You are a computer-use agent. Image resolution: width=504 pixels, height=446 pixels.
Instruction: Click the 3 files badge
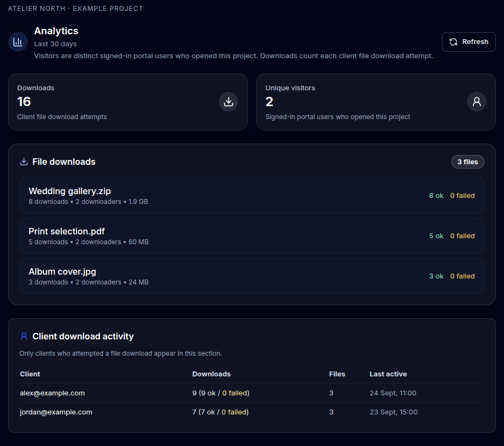click(x=468, y=162)
